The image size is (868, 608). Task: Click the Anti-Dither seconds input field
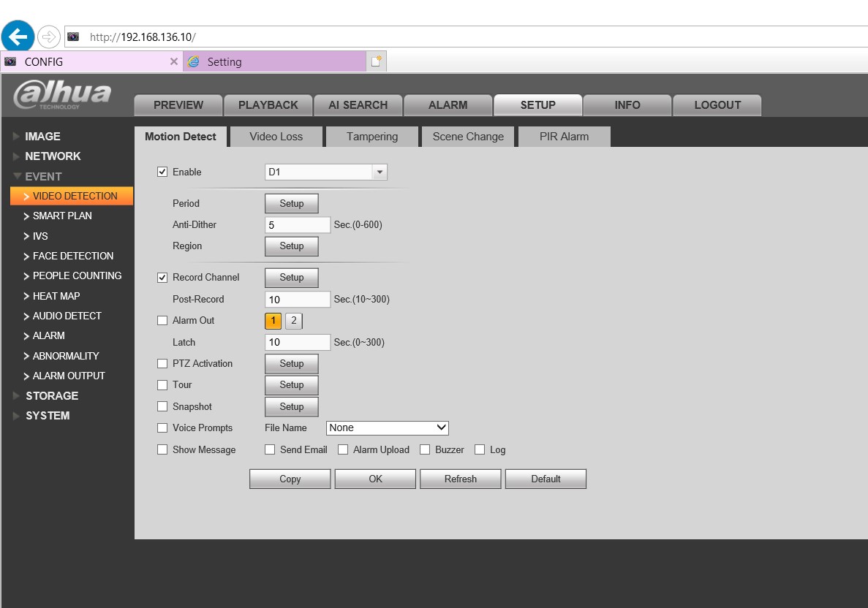[298, 226]
